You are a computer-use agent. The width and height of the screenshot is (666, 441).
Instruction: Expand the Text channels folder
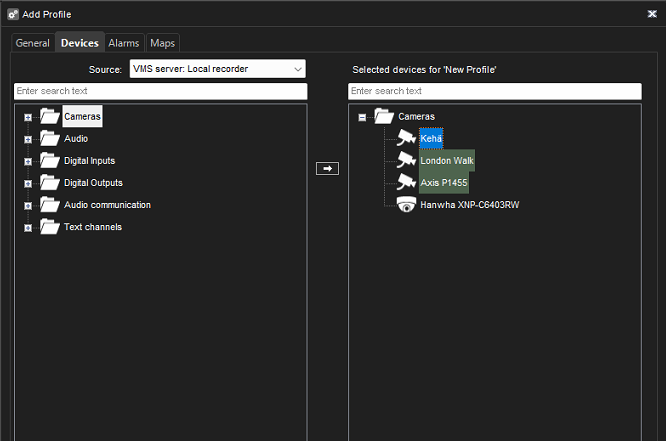tap(28, 228)
